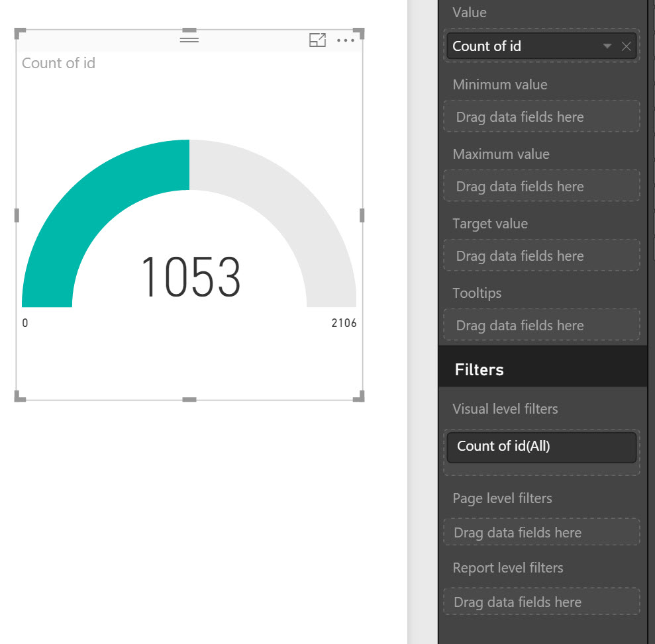Remove Count of id field with X

(x=626, y=46)
